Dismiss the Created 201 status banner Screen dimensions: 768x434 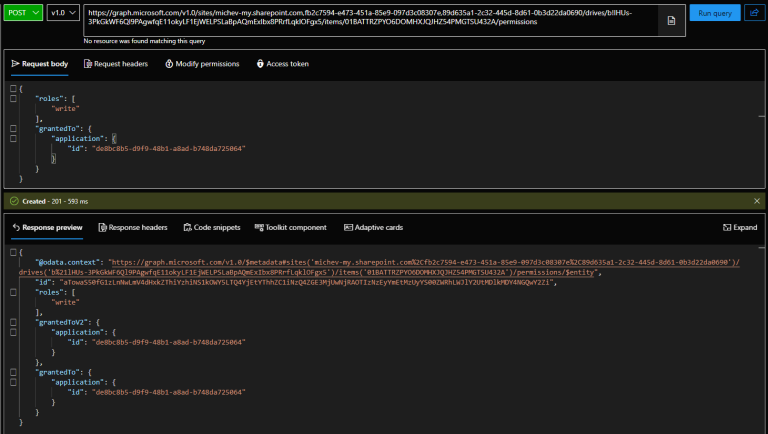point(757,201)
